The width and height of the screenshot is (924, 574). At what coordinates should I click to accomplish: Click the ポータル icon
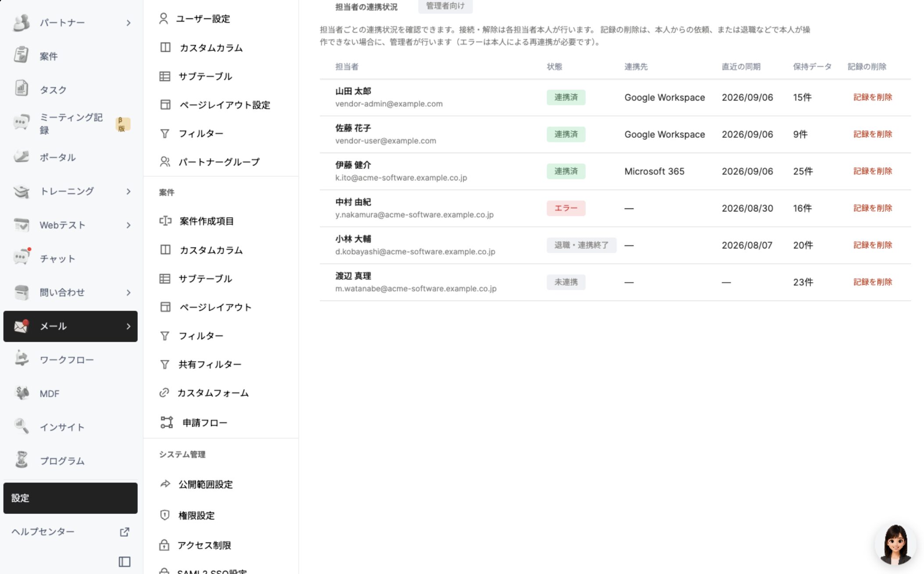pos(21,157)
